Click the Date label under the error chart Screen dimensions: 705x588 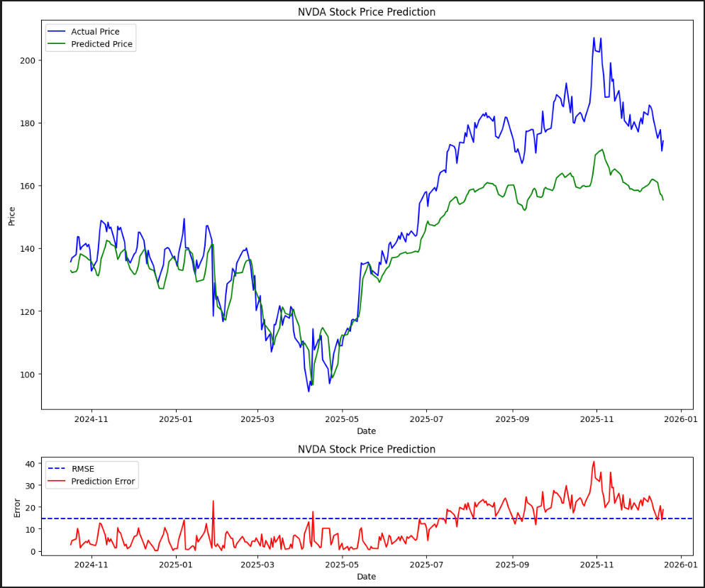tap(366, 577)
